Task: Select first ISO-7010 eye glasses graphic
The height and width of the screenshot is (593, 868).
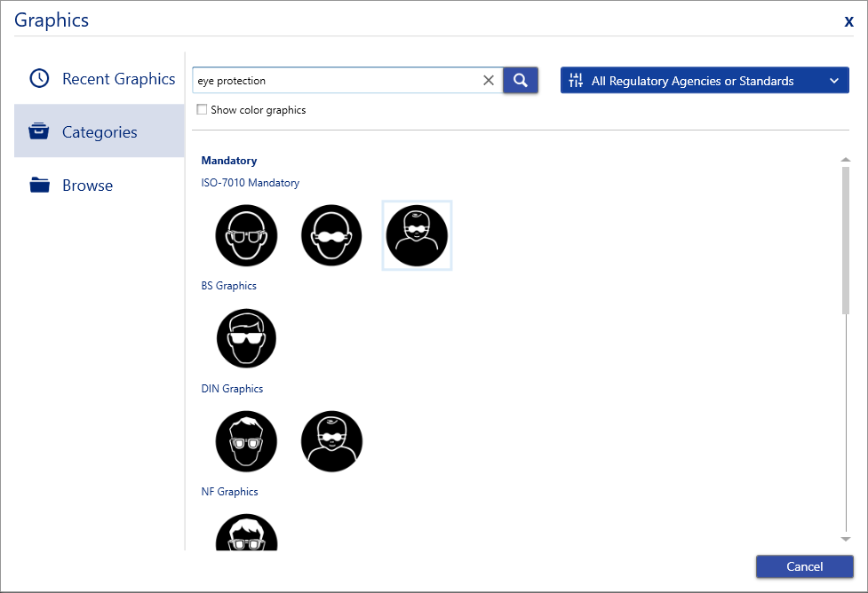Action: pos(246,236)
